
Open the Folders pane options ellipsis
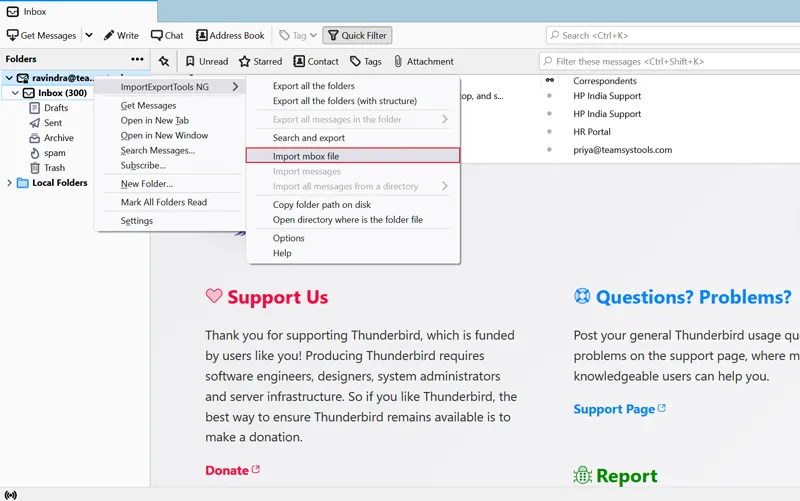click(137, 59)
